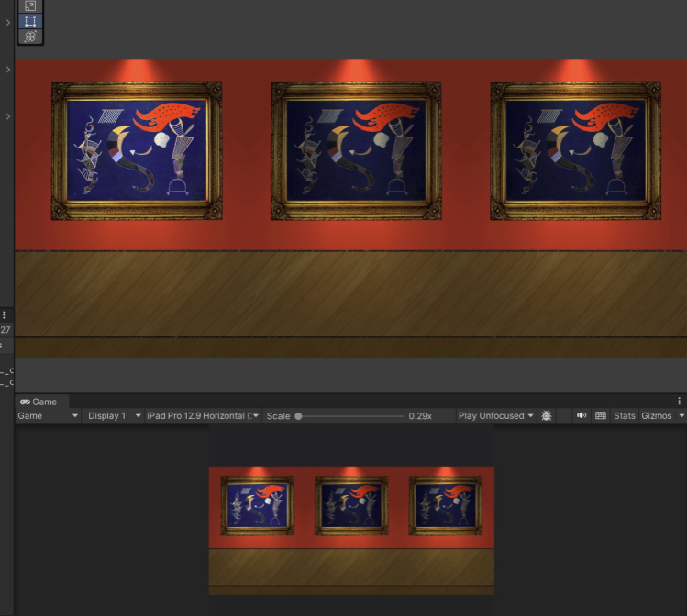Select the combined Transform tool
Viewport: 687px width, 616px height.
click(30, 37)
